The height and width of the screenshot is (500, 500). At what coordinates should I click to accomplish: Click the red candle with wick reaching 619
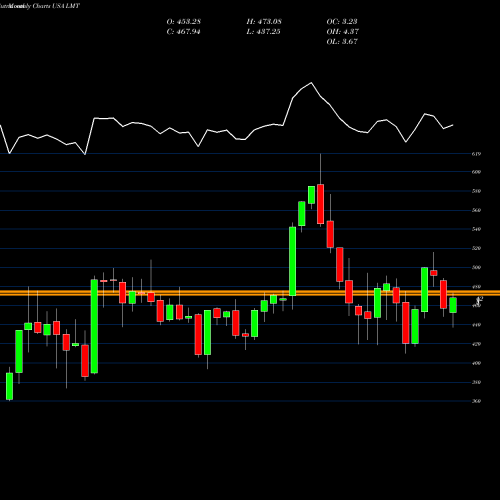tap(320, 204)
